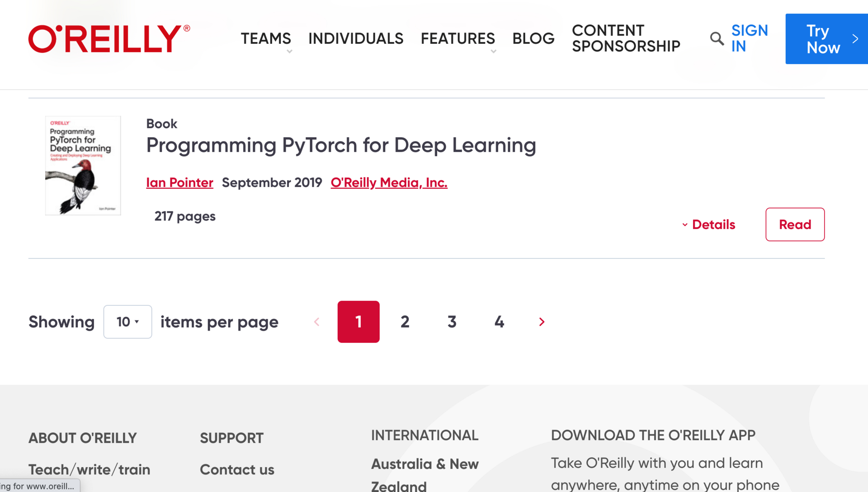Screen dimensions: 868x492
Task: Go to page 4 of results
Action: coord(499,322)
